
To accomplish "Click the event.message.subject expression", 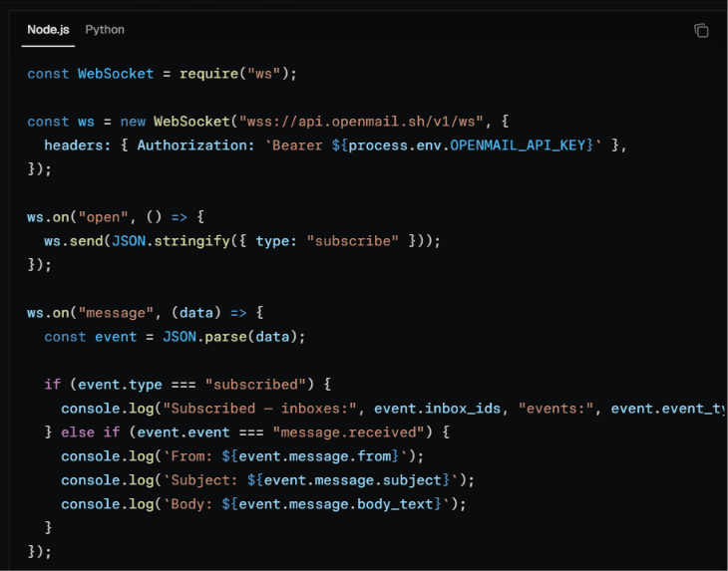I will [353, 480].
